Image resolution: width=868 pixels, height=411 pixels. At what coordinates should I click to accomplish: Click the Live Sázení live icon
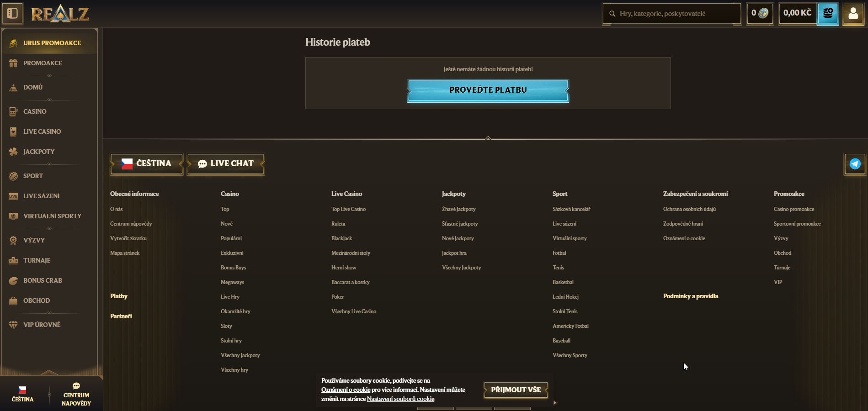coord(13,196)
